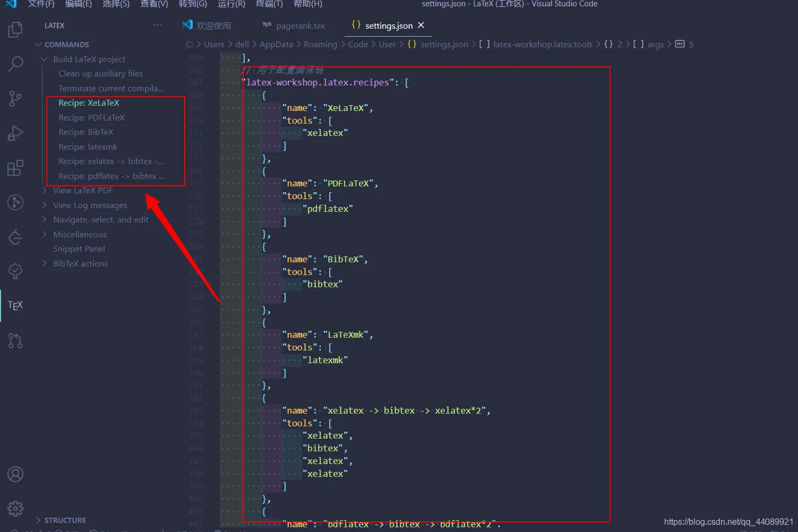Open the Source Control view icon
Screen dimensions: 798x532
click(x=15, y=99)
